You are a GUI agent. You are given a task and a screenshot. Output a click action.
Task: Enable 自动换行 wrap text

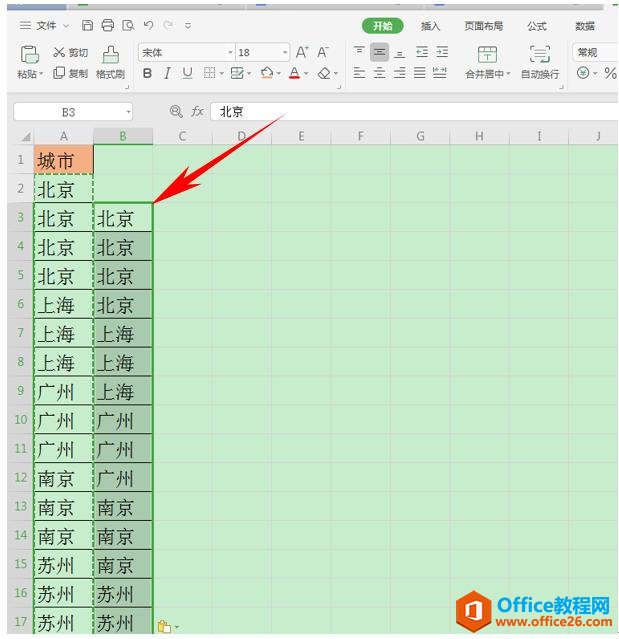point(540,62)
